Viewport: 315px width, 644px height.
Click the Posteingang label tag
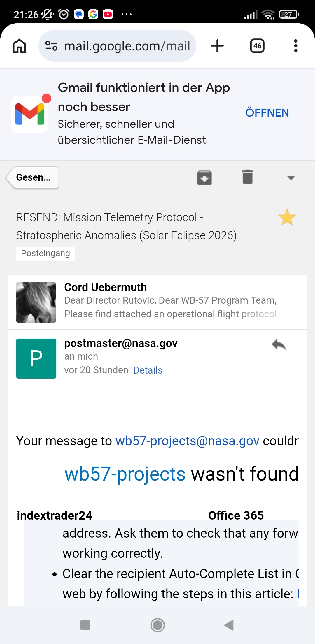click(x=45, y=254)
